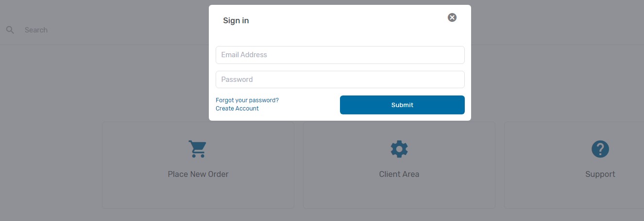Open the Support card
644x221 pixels.
pyautogui.click(x=574, y=165)
